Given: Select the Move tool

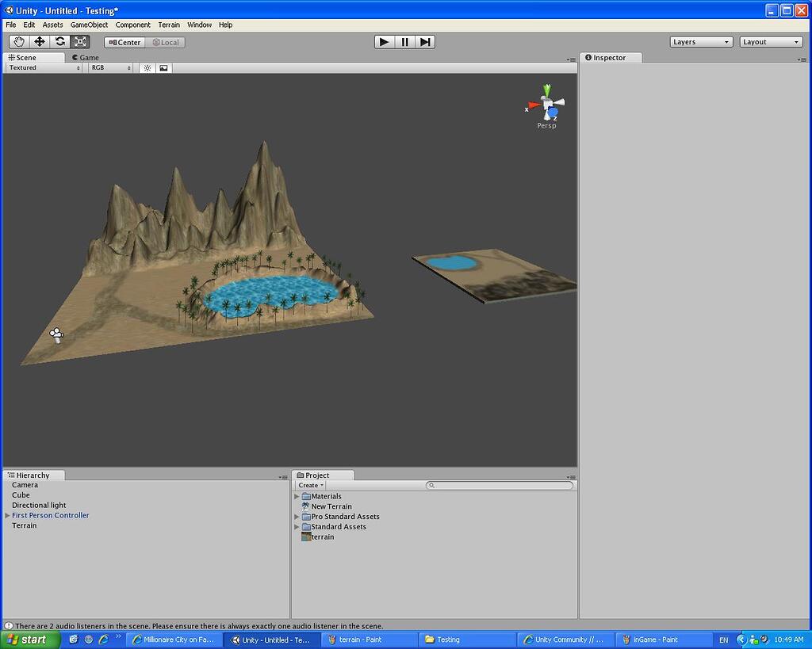Looking at the screenshot, I should click(x=39, y=41).
